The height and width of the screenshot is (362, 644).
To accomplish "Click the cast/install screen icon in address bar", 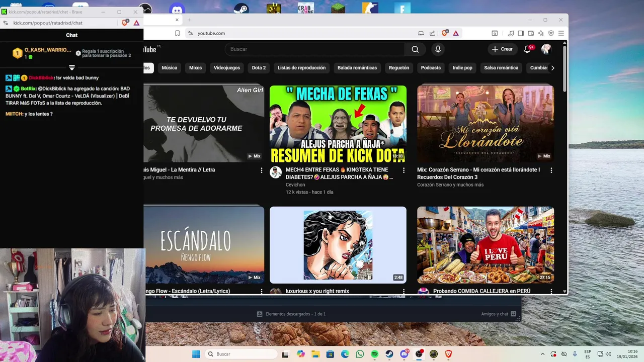I will click(421, 33).
